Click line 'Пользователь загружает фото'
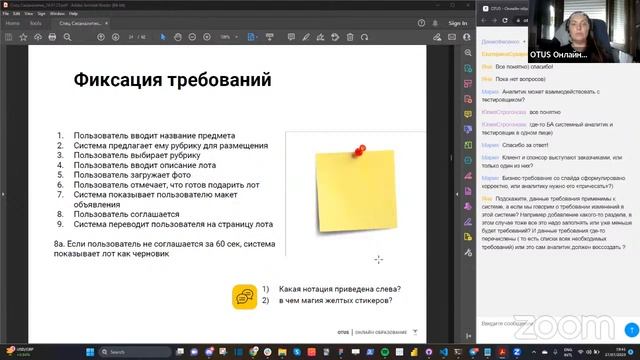 pyautogui.click(x=132, y=175)
